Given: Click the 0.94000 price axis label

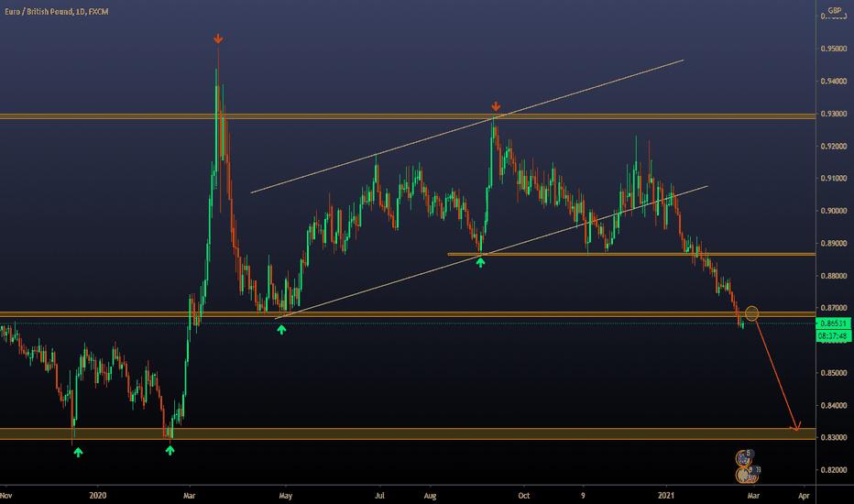Looking at the screenshot, I should (x=834, y=82).
